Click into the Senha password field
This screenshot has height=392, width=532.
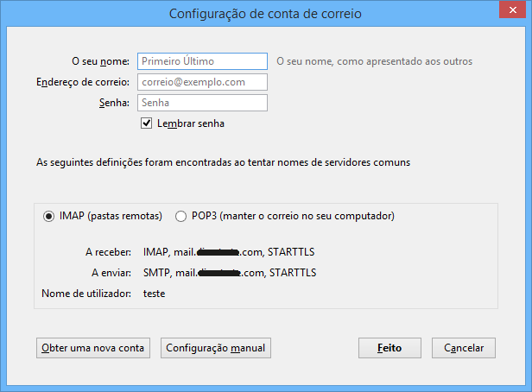click(201, 103)
